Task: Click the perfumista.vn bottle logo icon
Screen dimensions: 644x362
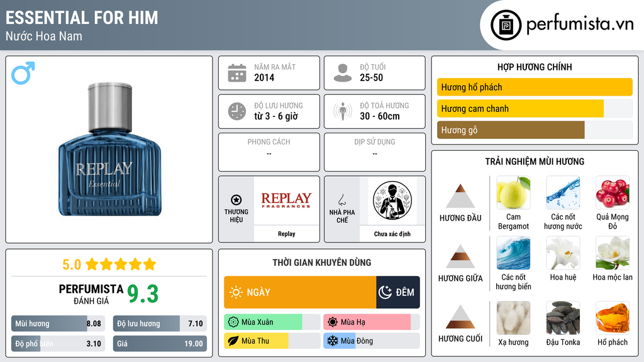Action: [506, 25]
